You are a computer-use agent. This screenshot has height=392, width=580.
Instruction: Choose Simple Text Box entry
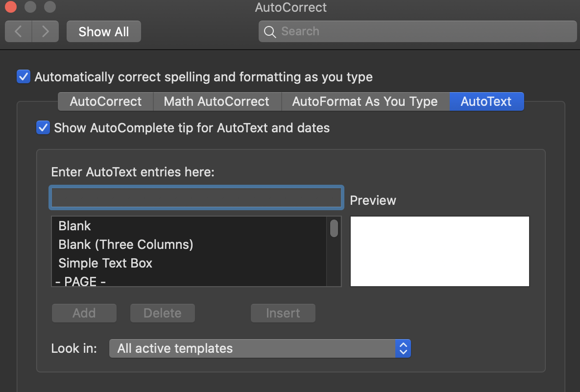[x=189, y=263]
